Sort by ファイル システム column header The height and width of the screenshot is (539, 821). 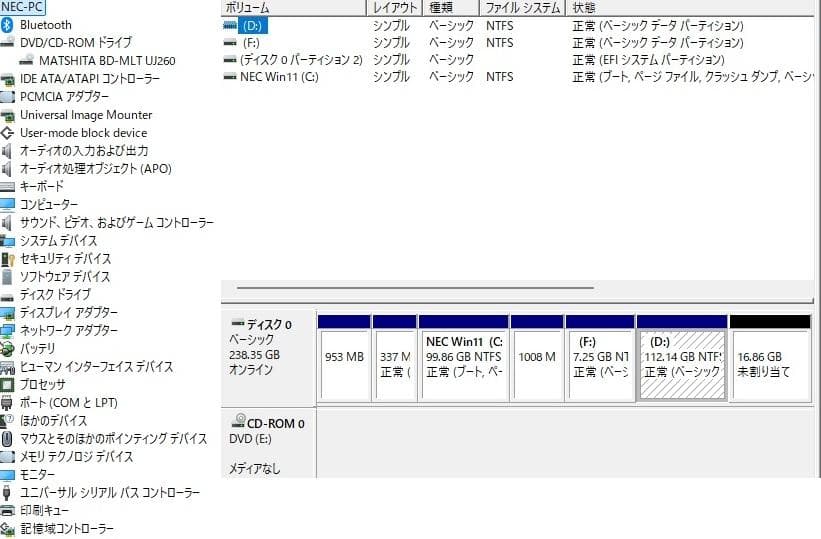(x=522, y=8)
